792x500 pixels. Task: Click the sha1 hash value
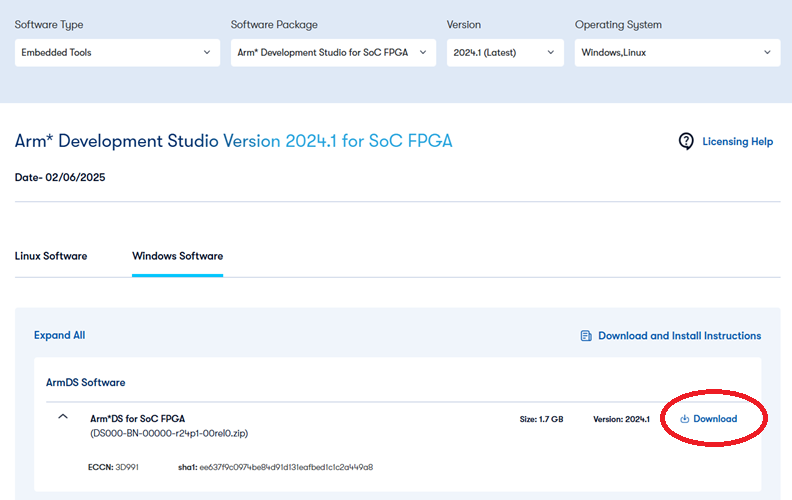click(x=287, y=467)
